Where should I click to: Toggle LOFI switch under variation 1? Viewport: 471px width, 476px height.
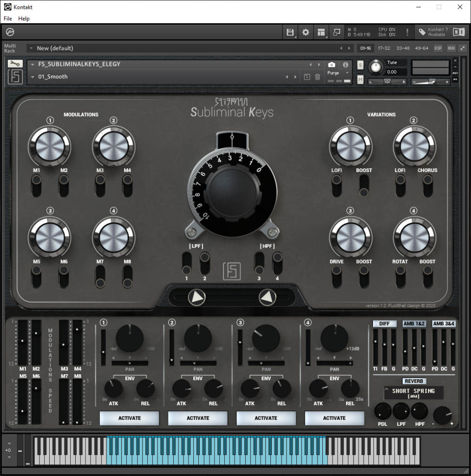(337, 186)
